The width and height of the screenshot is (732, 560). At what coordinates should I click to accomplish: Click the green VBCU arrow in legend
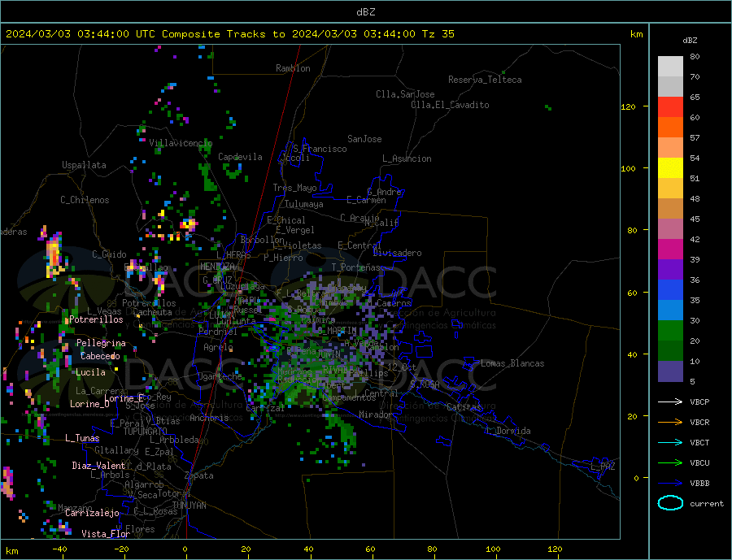point(670,462)
